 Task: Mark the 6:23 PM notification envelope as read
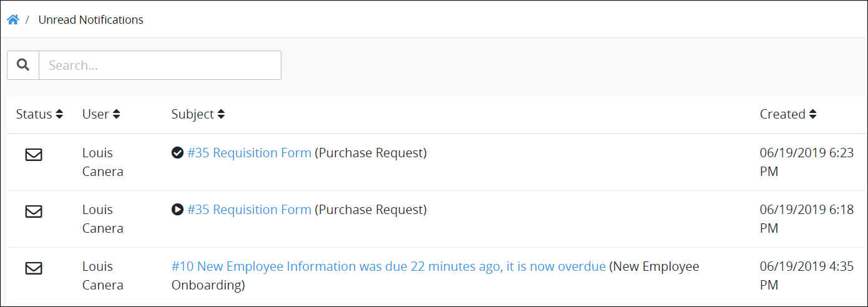pos(34,155)
